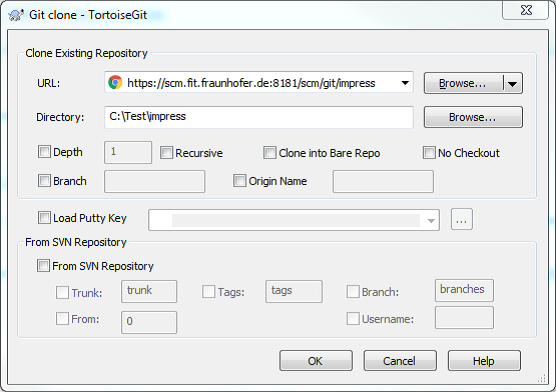Cancel the Git clone dialog
The image size is (556, 392).
pos(400,361)
